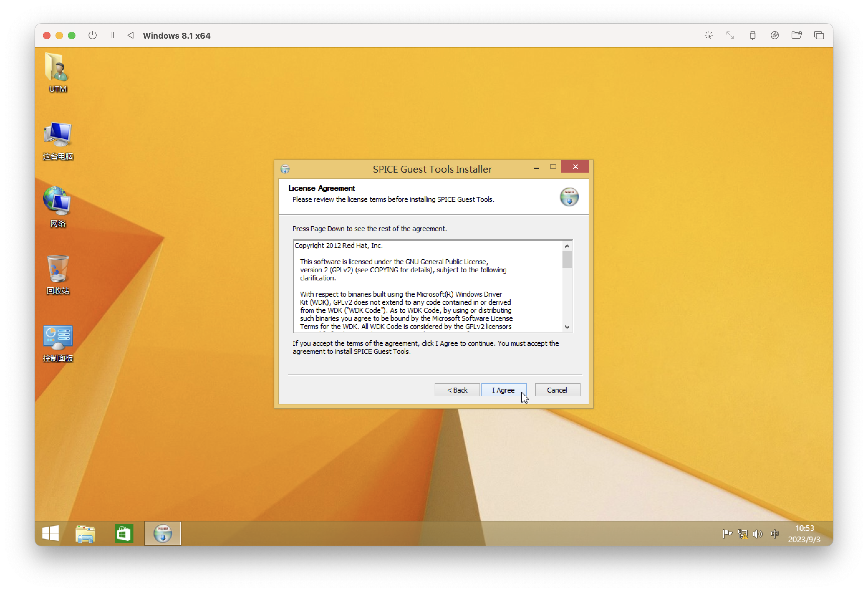Click inside the license agreement text box
This screenshot has height=592, width=868.
(x=428, y=286)
